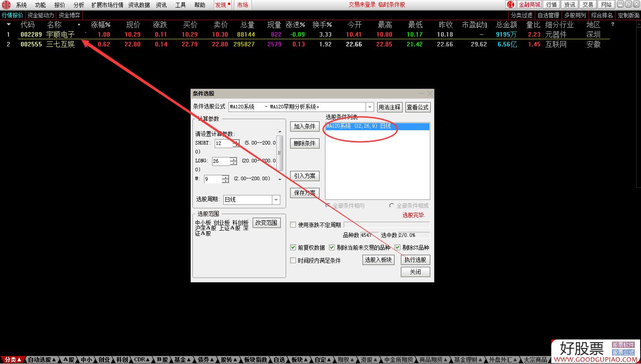
Task: Click the SHORT parameter input field
Action: [224, 144]
